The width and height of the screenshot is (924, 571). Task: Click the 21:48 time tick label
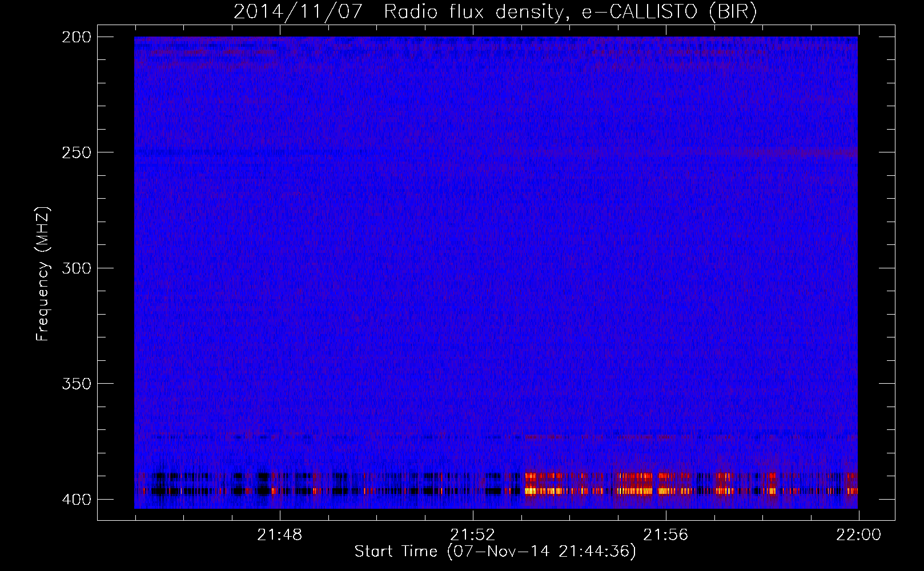(280, 535)
